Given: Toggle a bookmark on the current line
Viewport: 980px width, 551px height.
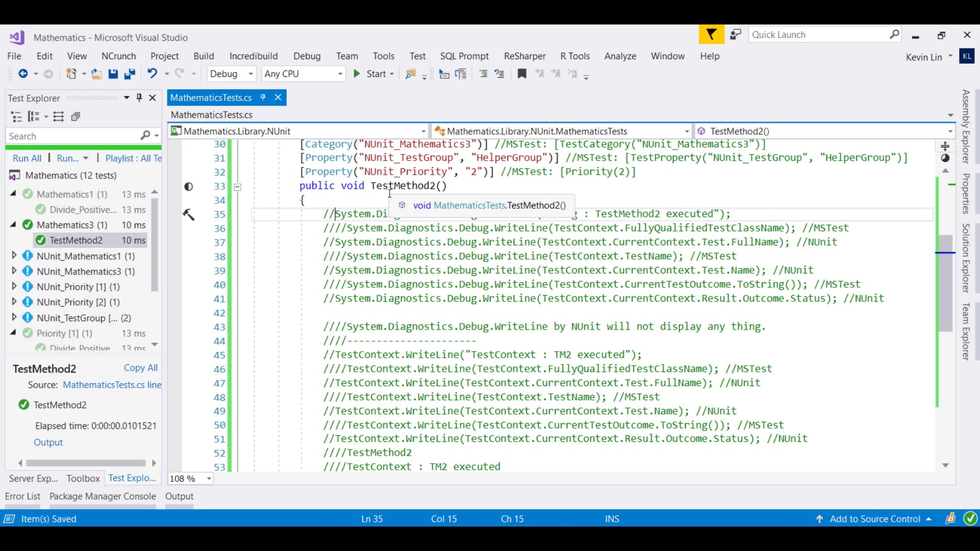Looking at the screenshot, I should (x=522, y=74).
